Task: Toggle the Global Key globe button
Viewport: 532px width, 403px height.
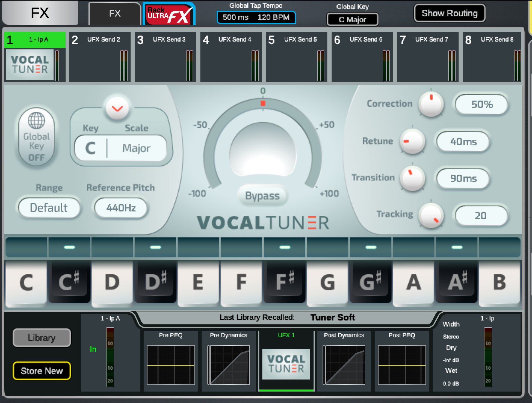Action: [36, 137]
